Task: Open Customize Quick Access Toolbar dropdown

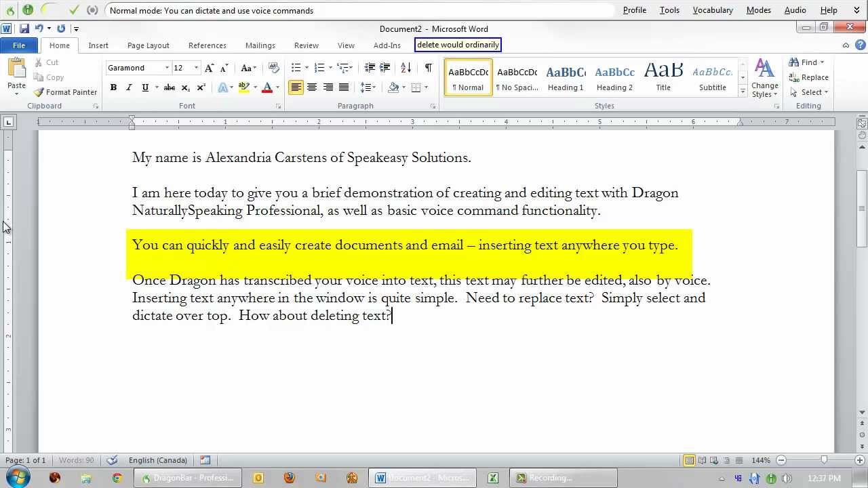Action: [76, 28]
